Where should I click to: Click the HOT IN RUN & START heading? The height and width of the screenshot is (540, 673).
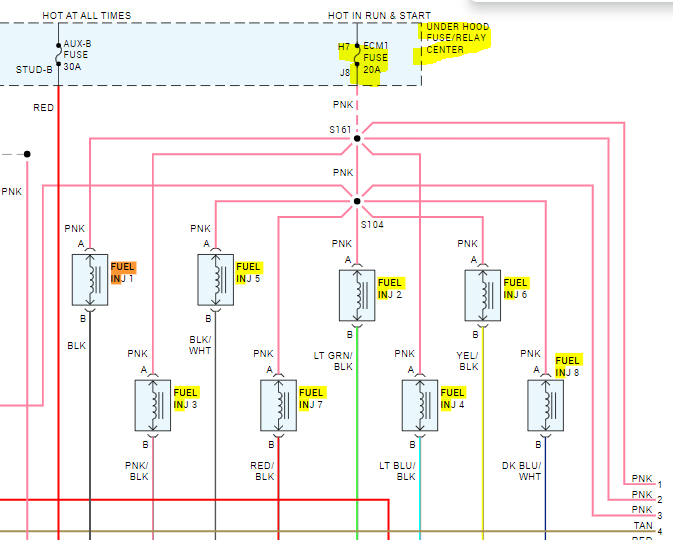(x=371, y=16)
